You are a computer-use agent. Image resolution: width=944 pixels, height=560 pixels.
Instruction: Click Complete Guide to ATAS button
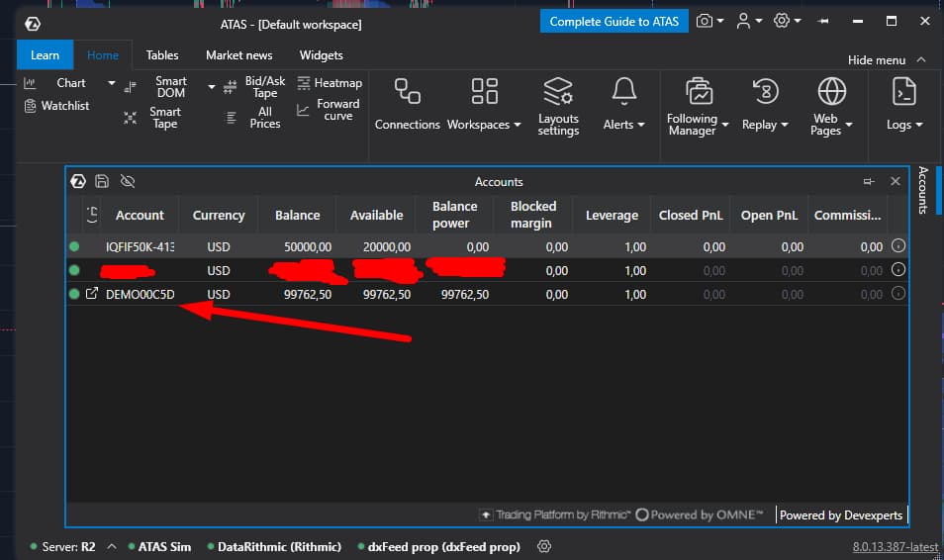(614, 22)
